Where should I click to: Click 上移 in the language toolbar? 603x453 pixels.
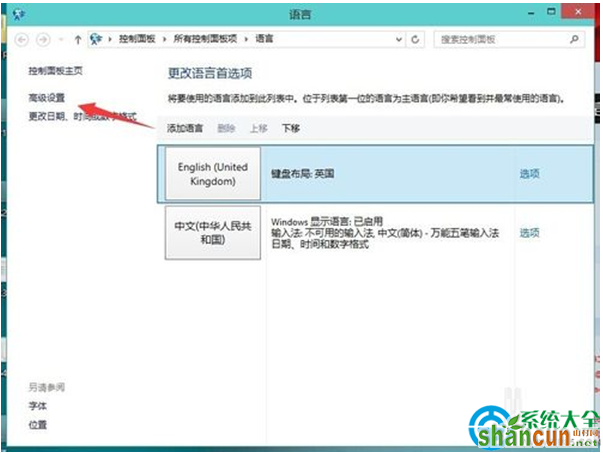[258, 128]
